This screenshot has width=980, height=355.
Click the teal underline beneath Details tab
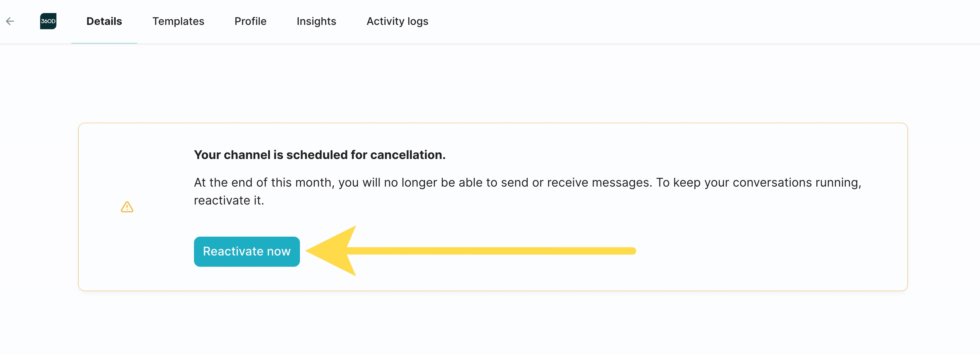[104, 43]
